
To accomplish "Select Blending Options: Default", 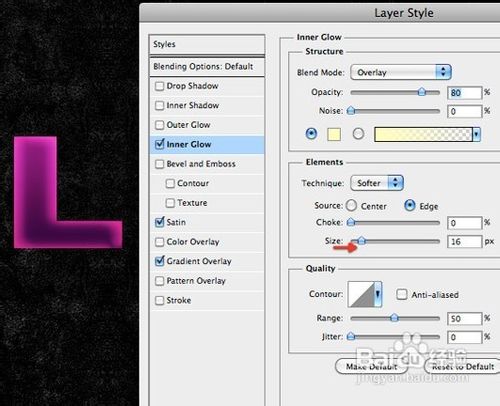I will click(207, 66).
